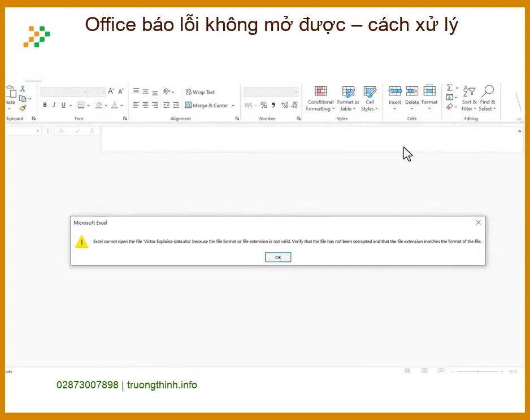
Task: Click Top Align icon
Action: tap(136, 91)
